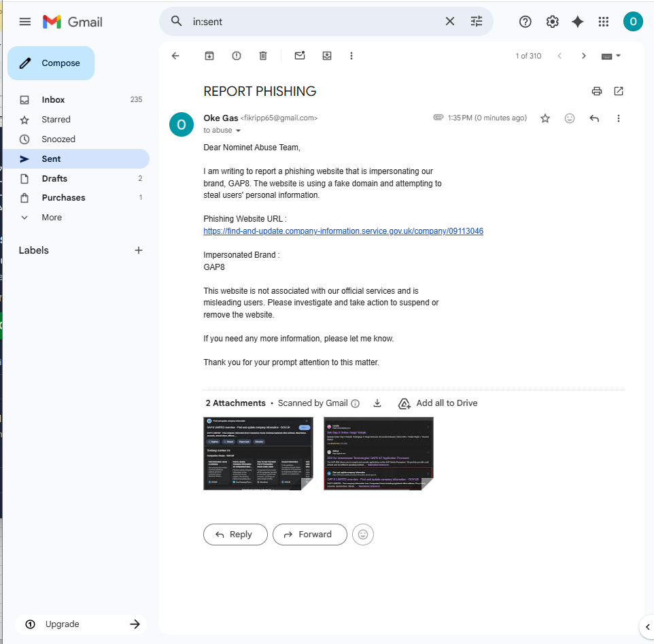Open the main menu hamburger icon
Image resolution: width=654 pixels, height=644 pixels.
pyautogui.click(x=25, y=22)
